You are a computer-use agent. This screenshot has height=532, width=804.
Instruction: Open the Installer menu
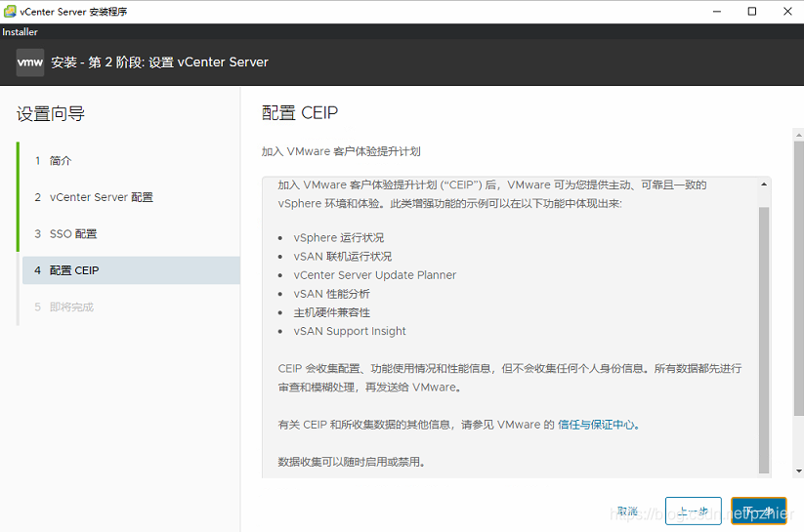20,32
